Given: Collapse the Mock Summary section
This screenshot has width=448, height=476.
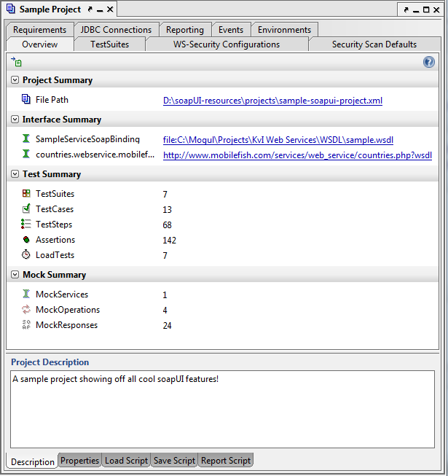Looking at the screenshot, I should click(x=15, y=274).
